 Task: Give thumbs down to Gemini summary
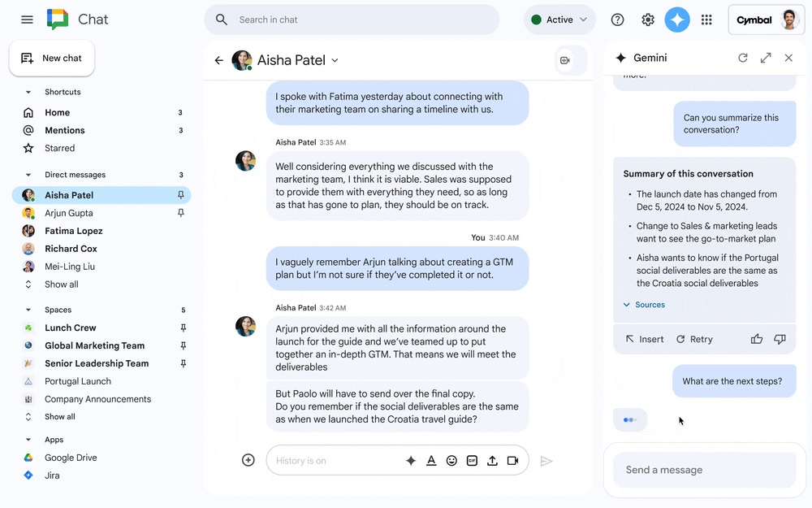(x=780, y=339)
